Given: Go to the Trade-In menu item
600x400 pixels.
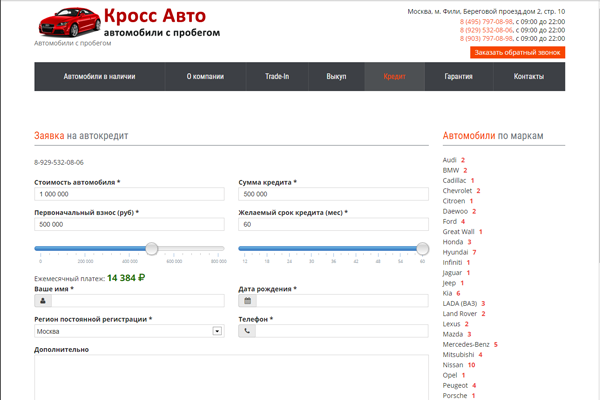Looking at the screenshot, I should coord(277,77).
